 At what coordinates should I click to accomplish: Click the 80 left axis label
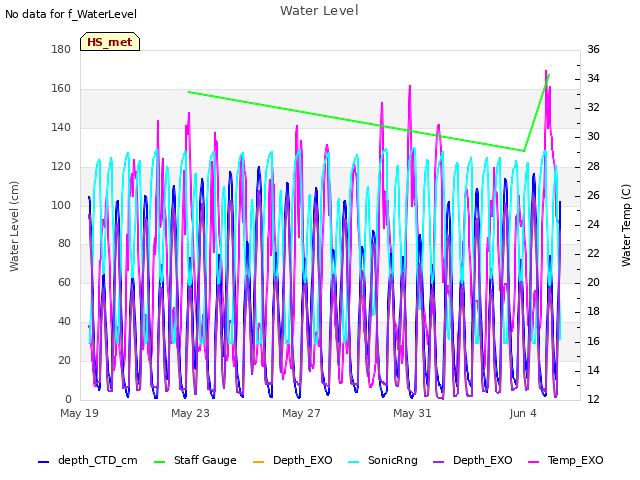(64, 243)
